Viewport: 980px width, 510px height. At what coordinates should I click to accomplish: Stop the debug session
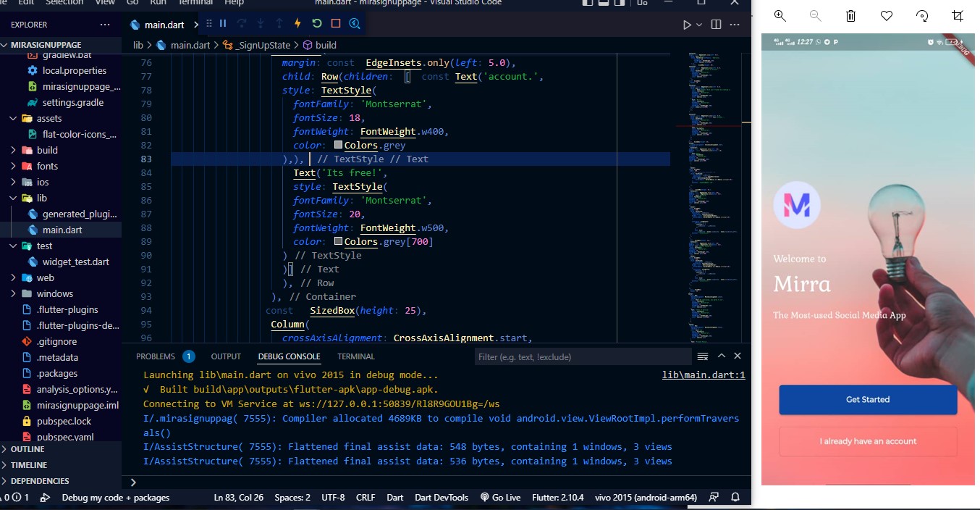point(335,23)
